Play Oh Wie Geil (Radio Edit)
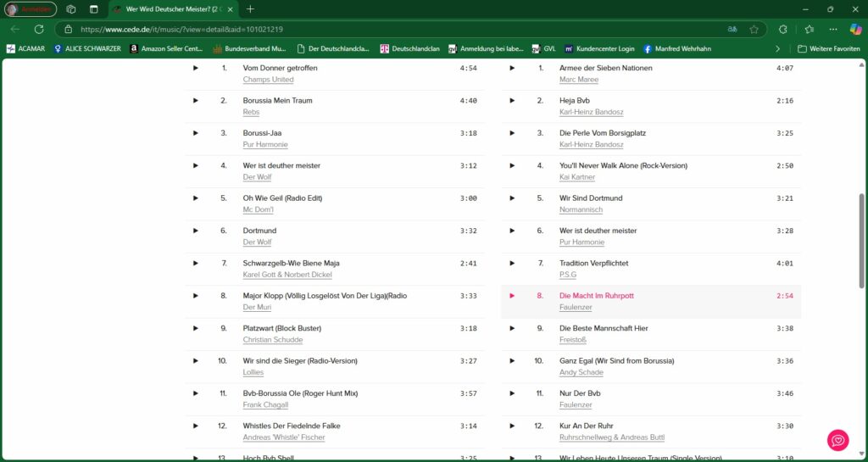Viewport: 868px width, 462px height. tap(196, 198)
